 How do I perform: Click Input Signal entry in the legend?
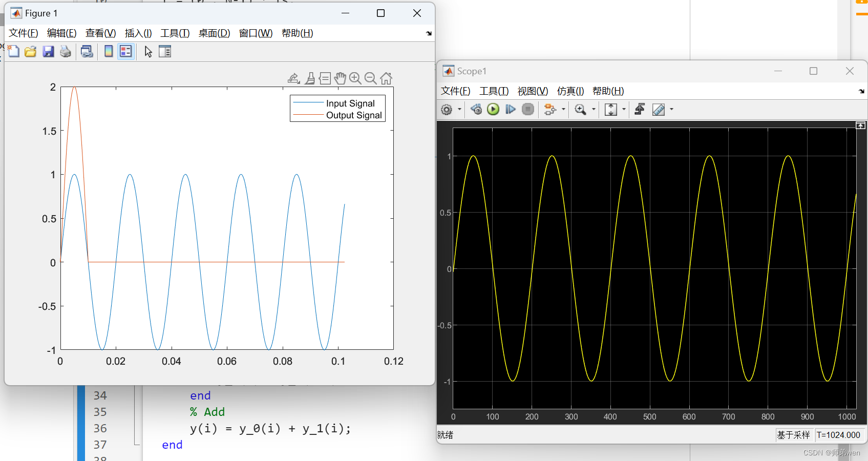(350, 103)
